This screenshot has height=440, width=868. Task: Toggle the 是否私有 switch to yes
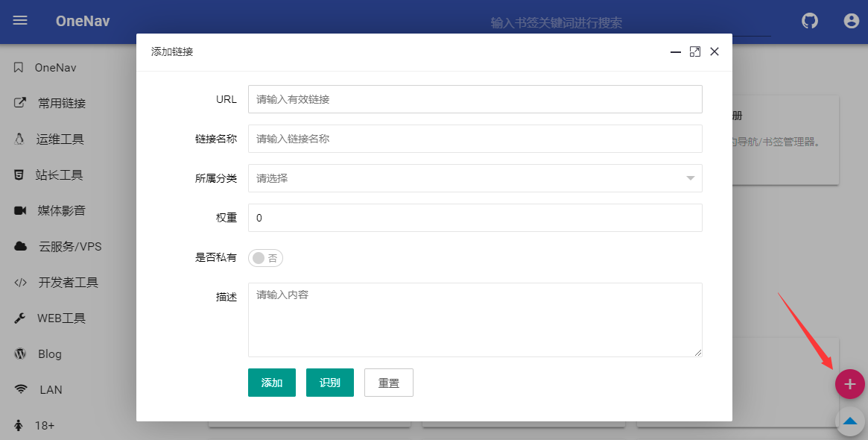coord(265,257)
